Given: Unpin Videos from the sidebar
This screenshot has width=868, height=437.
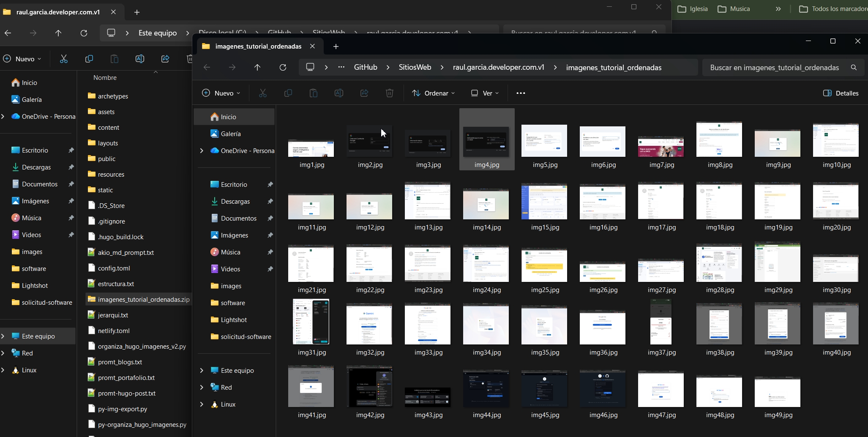Looking at the screenshot, I should tap(270, 269).
